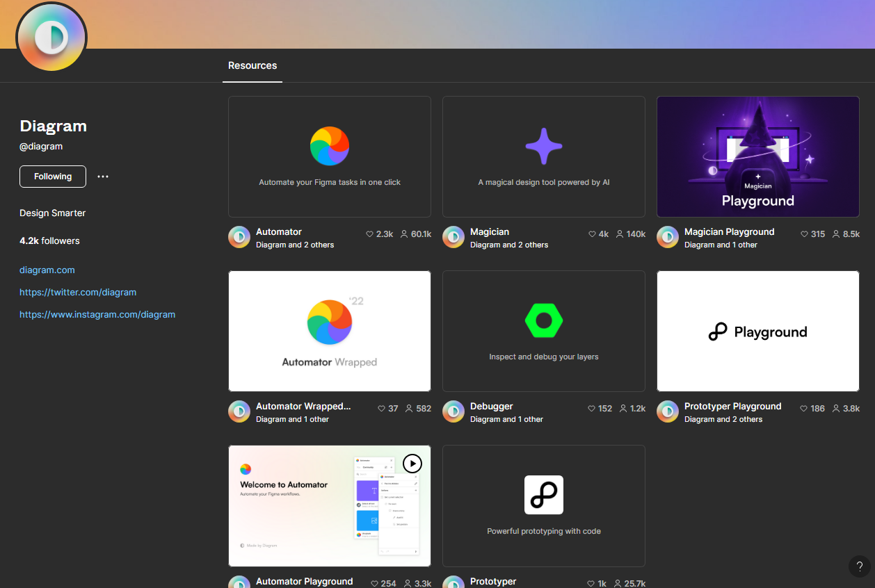Click the Magician Playground author avatar
Viewport: 875px width, 588px height.
pos(668,238)
